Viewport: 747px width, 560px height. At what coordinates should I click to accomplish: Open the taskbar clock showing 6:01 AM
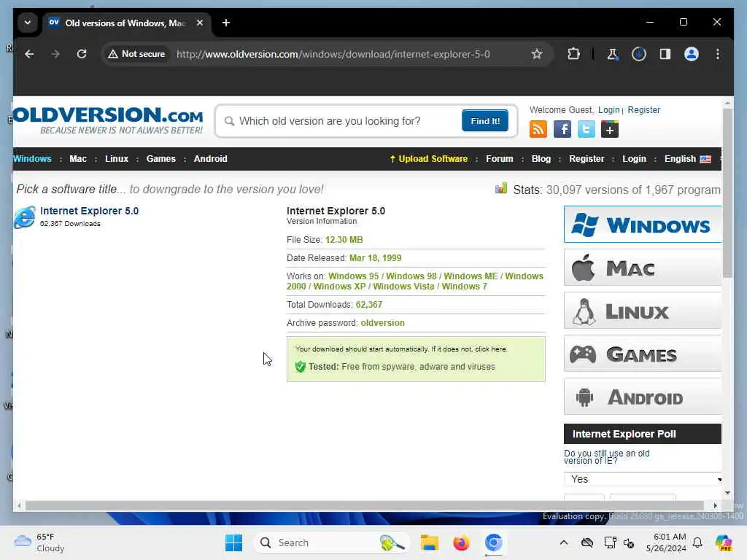click(666, 542)
